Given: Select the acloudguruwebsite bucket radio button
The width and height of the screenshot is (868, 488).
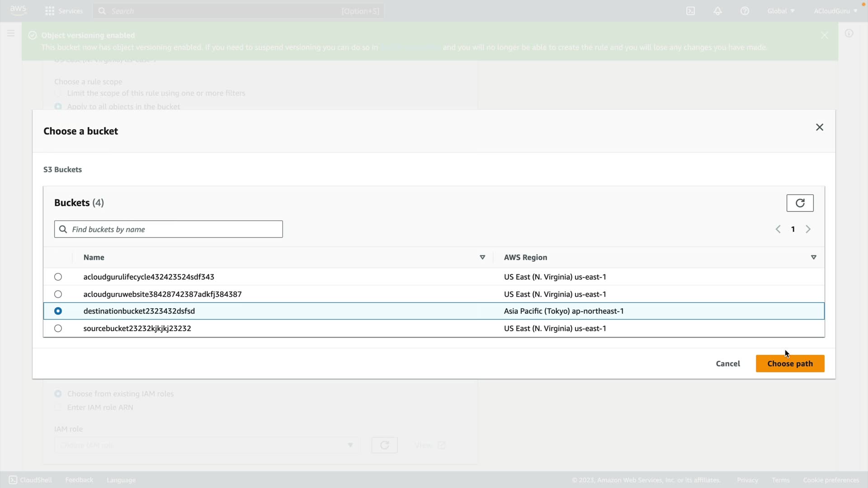Looking at the screenshot, I should click(x=58, y=294).
